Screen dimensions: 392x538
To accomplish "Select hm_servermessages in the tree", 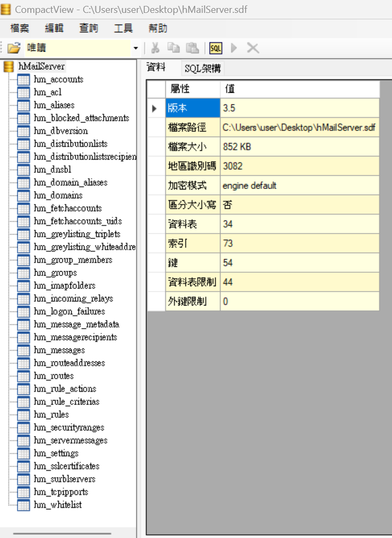I will click(71, 440).
